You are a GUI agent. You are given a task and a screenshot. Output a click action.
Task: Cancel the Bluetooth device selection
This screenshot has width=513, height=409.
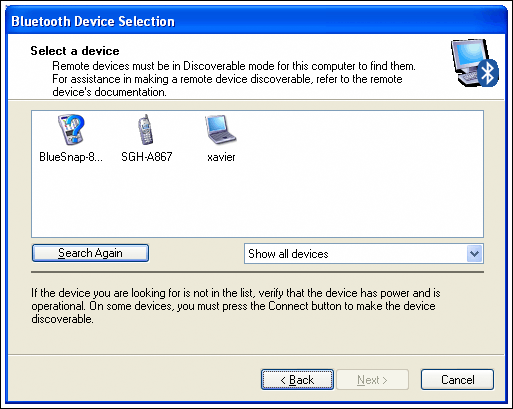457,379
